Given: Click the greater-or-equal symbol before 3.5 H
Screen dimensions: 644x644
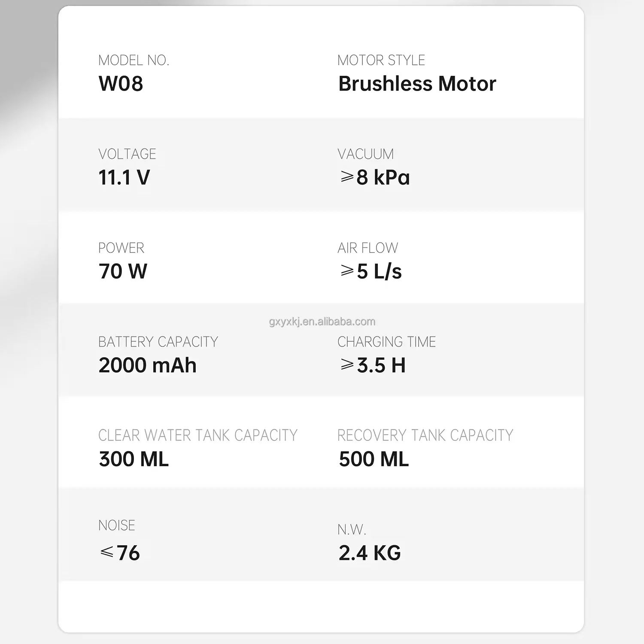Looking at the screenshot, I should 347,365.
